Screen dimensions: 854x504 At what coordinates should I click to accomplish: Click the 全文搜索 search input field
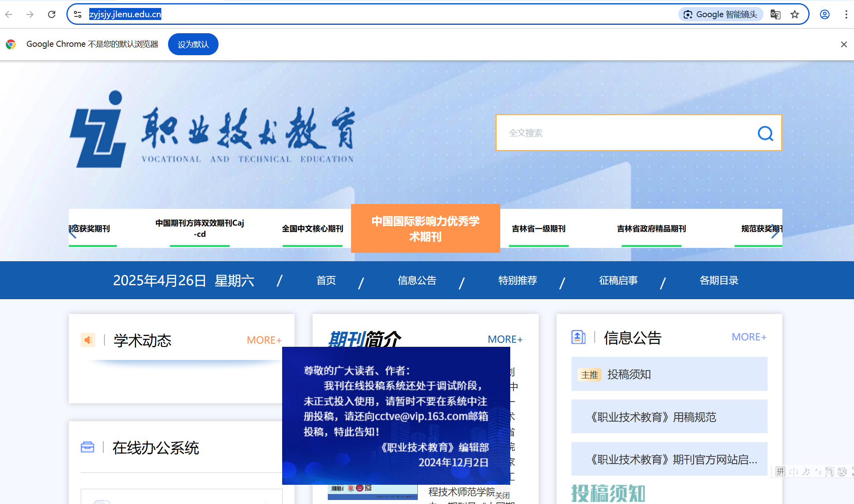tap(624, 133)
